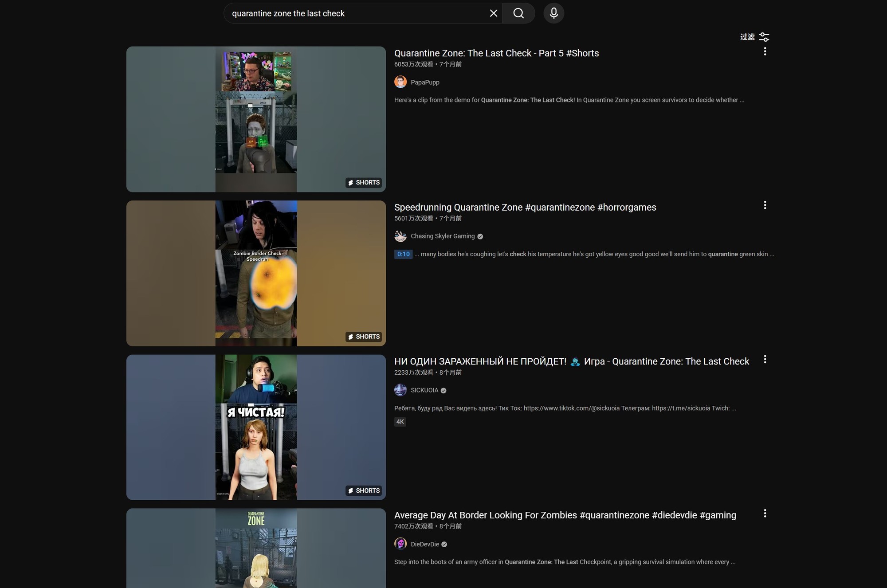The height and width of the screenshot is (588, 887).
Task: Click the magnifier search button
Action: (518, 13)
